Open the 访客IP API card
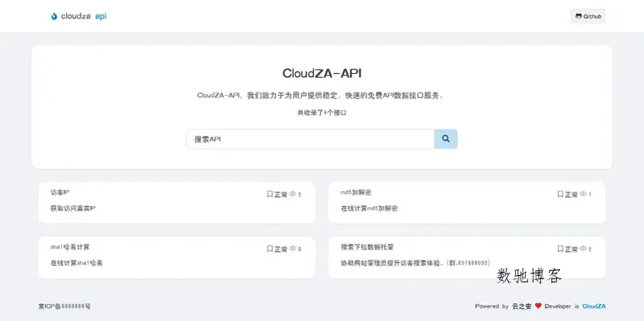Image resolution: width=644 pixels, height=321 pixels. 177,203
